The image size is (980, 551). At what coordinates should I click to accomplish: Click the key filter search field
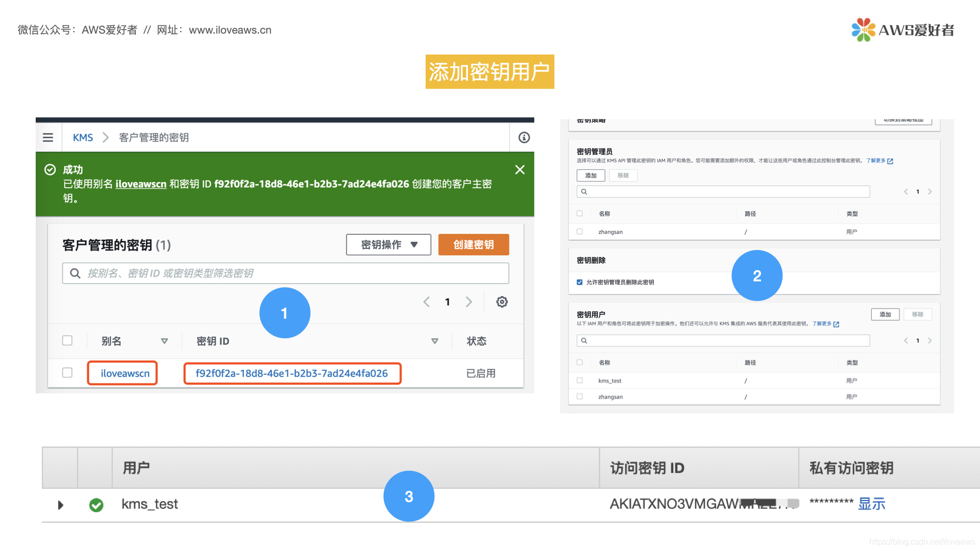(296, 273)
